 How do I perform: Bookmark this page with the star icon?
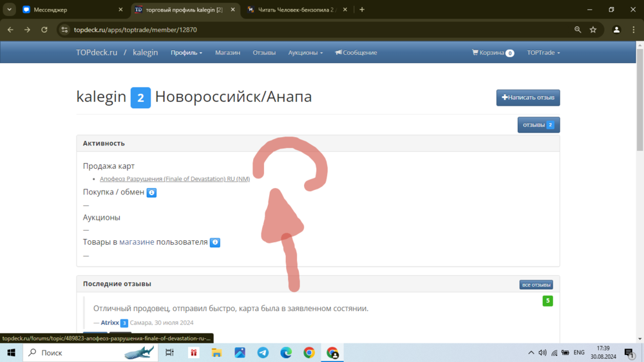pos(593,30)
